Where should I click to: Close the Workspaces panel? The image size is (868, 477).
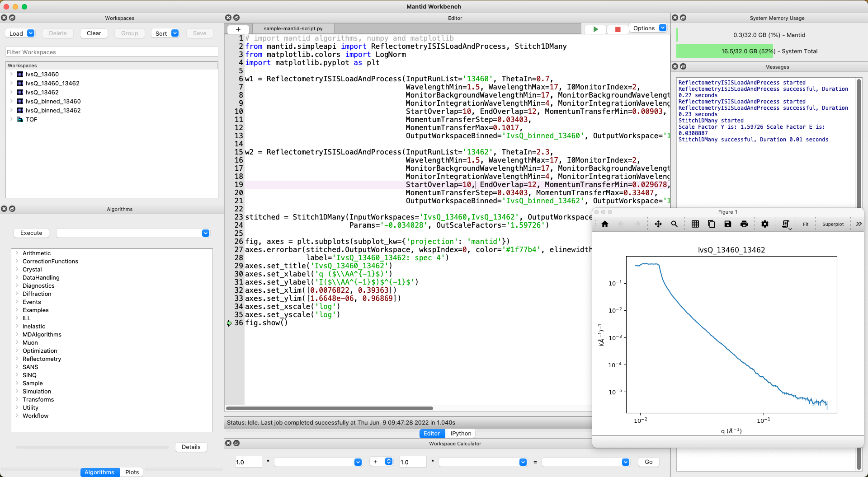[x=4, y=18]
